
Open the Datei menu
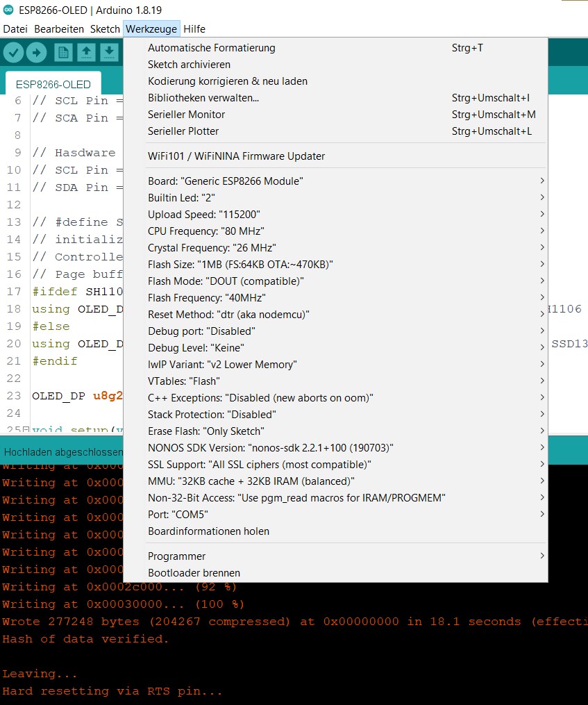15,28
